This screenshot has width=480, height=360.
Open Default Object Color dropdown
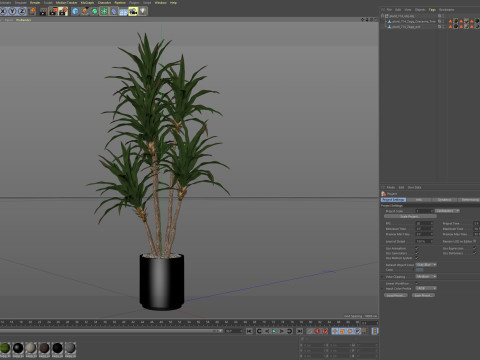point(426,265)
